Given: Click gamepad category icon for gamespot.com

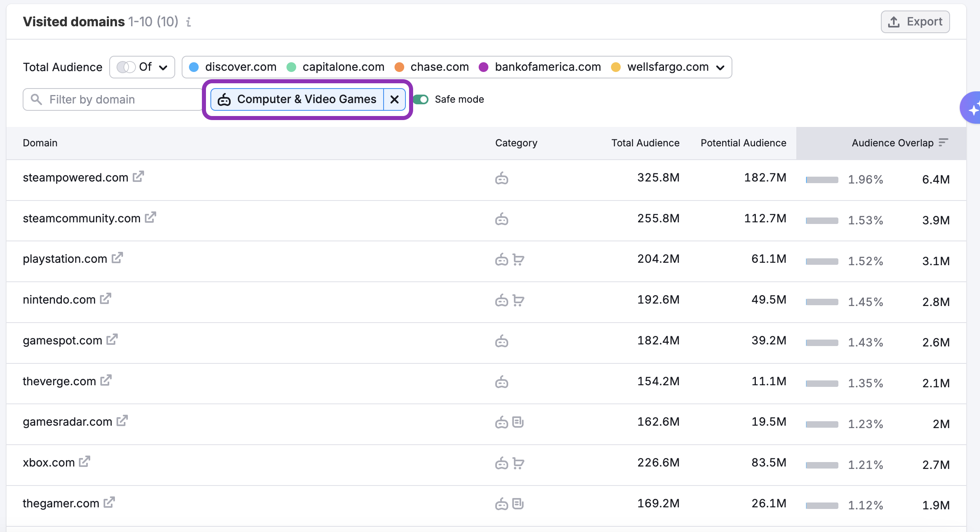Looking at the screenshot, I should pyautogui.click(x=501, y=341).
